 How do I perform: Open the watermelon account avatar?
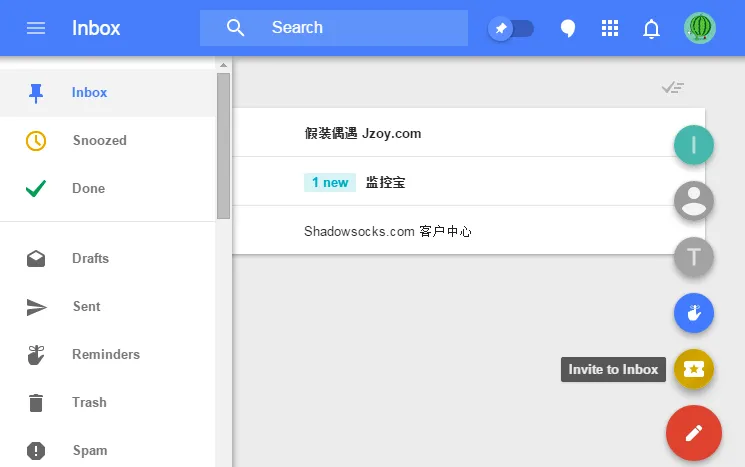point(700,28)
